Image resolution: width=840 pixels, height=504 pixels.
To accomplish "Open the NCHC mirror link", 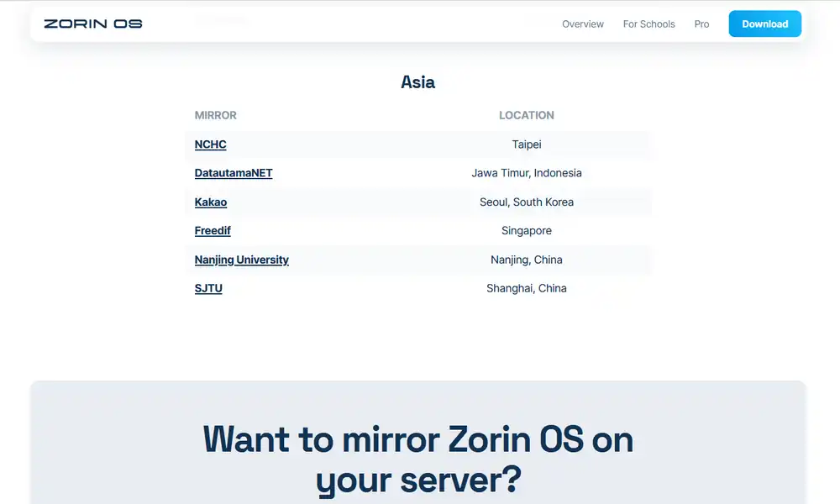I will 210,144.
